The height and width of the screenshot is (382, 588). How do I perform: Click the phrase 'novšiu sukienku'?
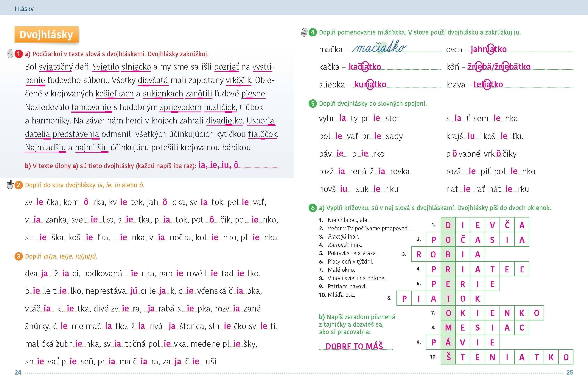(x=358, y=189)
